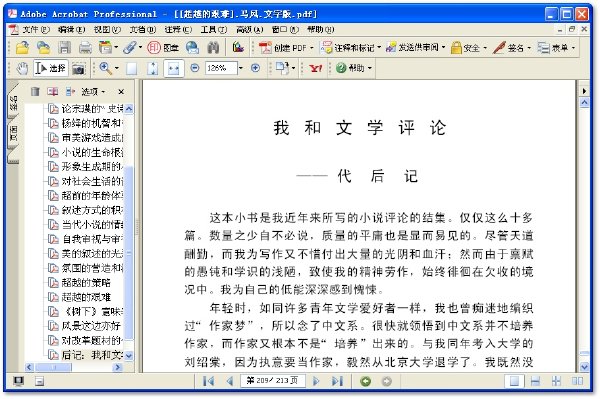Close the bookmarks navigation panel

coord(121,92)
